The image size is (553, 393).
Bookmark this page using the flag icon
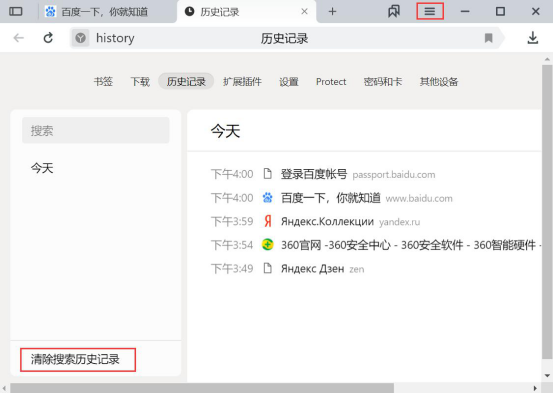point(488,38)
